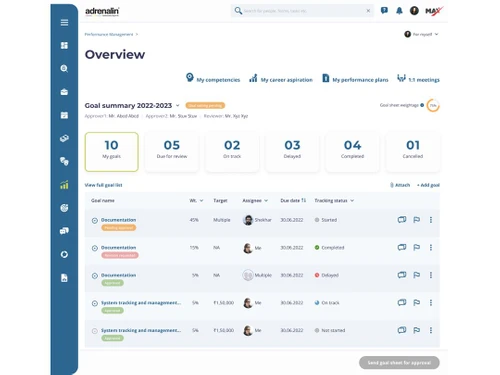Click the adrenalin logo
The height and width of the screenshot is (375, 500).
[102, 11]
